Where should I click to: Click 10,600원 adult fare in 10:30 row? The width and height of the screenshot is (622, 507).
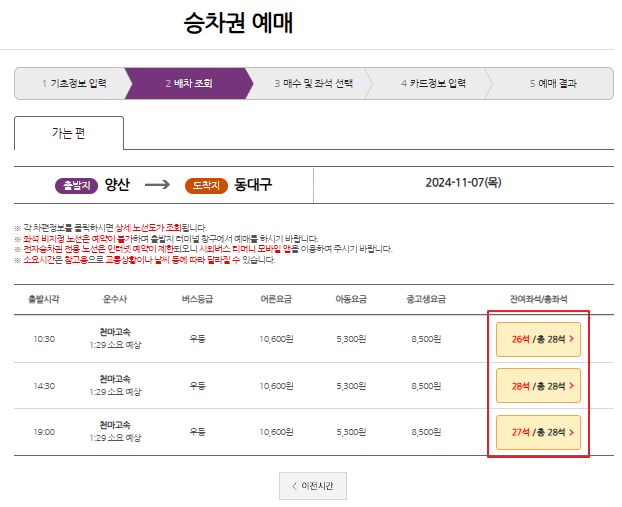point(276,339)
